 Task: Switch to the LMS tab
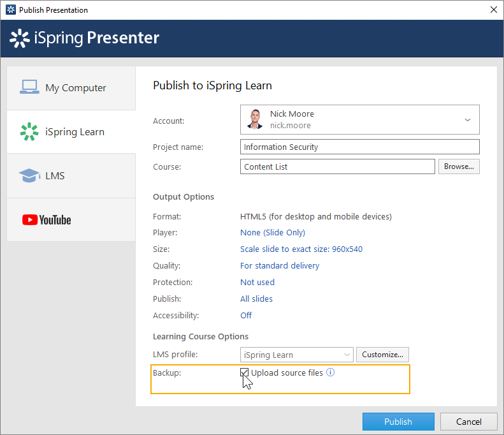coord(71,175)
